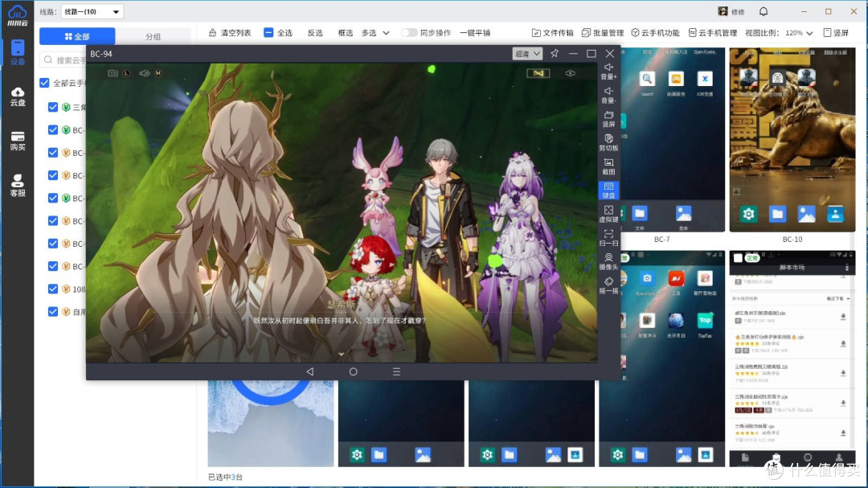
Task: Toggle the 键盘 keyboard tool
Action: [608, 191]
